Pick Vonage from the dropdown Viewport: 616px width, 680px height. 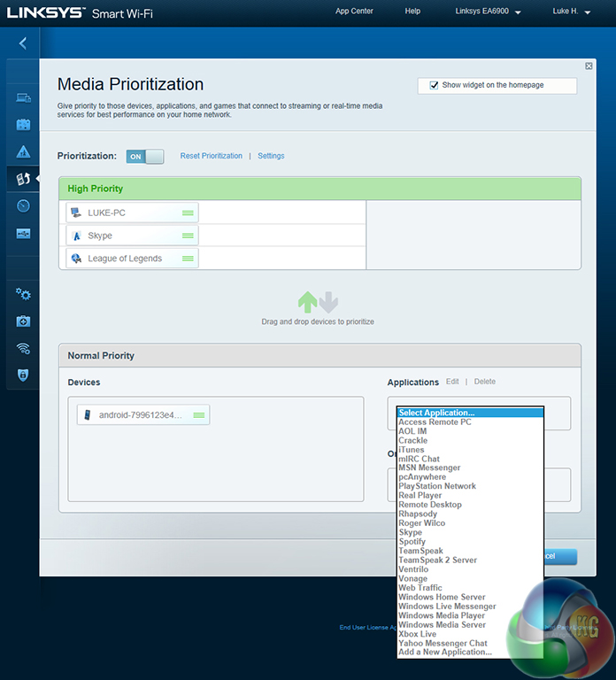pyautogui.click(x=470, y=578)
